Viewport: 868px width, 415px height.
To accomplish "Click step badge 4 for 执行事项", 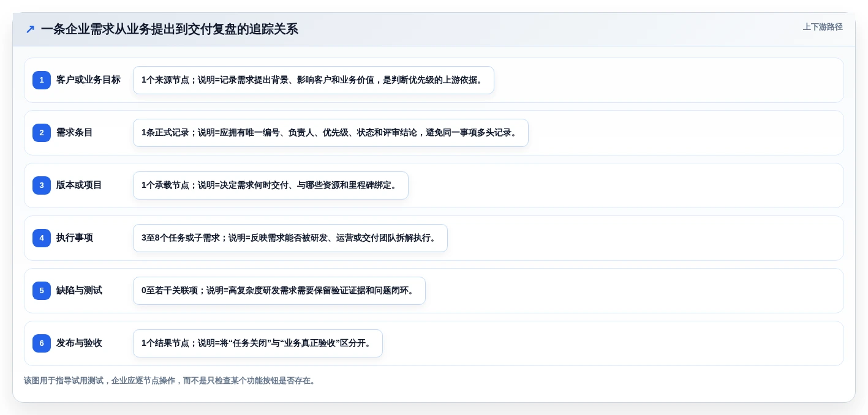I will (42, 238).
